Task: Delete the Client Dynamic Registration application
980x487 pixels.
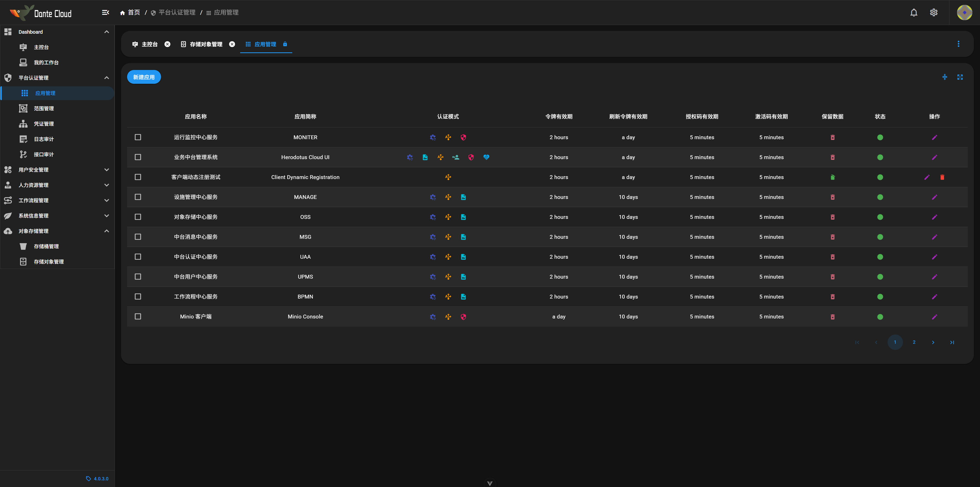Action: [x=942, y=177]
